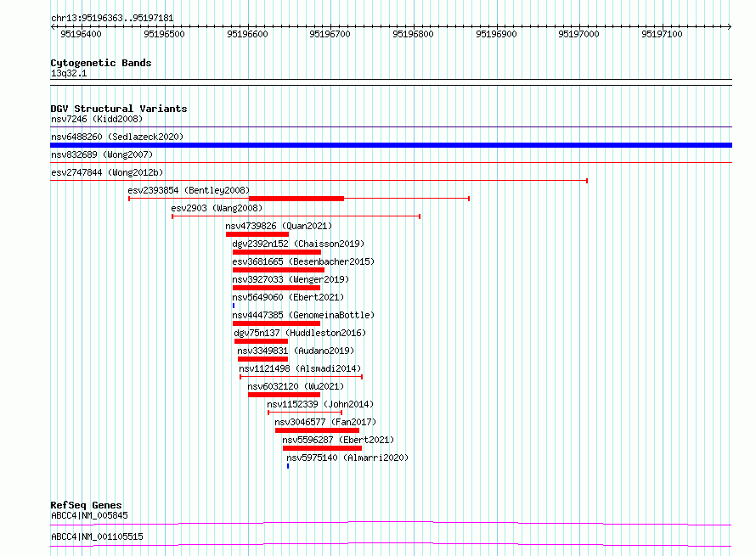Click the thin red esv2747844 span line
The image size is (756, 556).
coord(319,181)
